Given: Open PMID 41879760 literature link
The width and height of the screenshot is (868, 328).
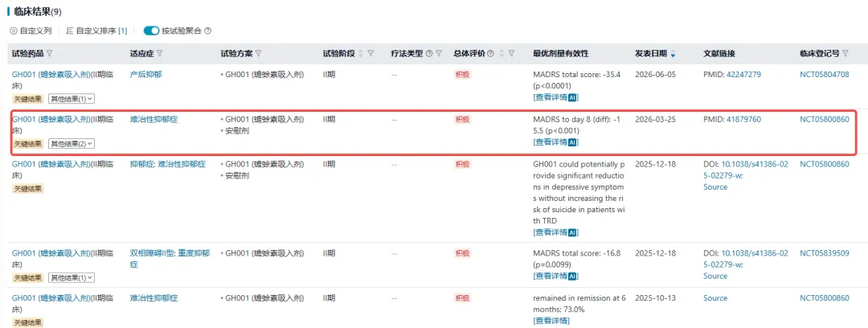Looking at the screenshot, I should pyautogui.click(x=743, y=119).
